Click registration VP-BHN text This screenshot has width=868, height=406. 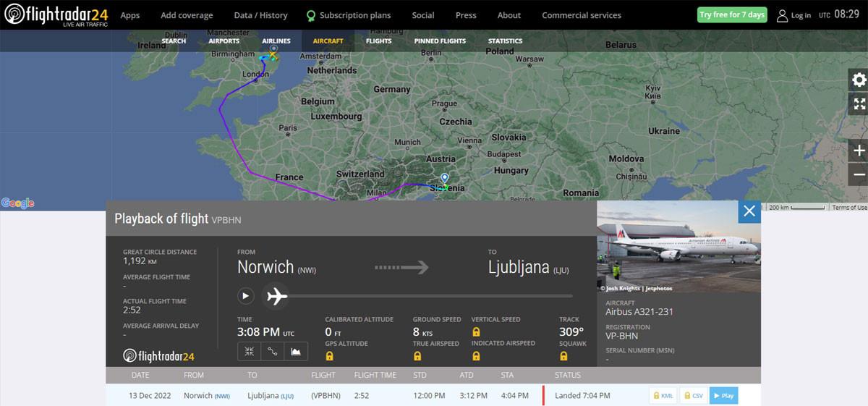point(622,336)
